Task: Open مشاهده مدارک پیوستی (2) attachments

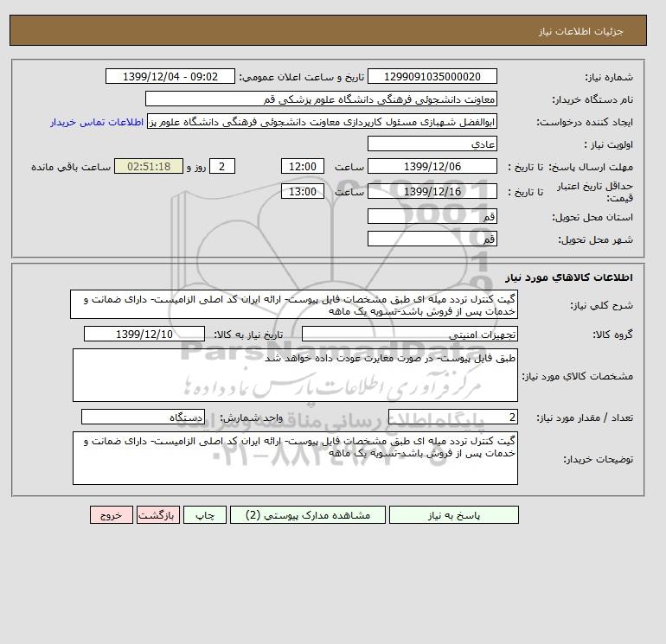Action: point(308,515)
